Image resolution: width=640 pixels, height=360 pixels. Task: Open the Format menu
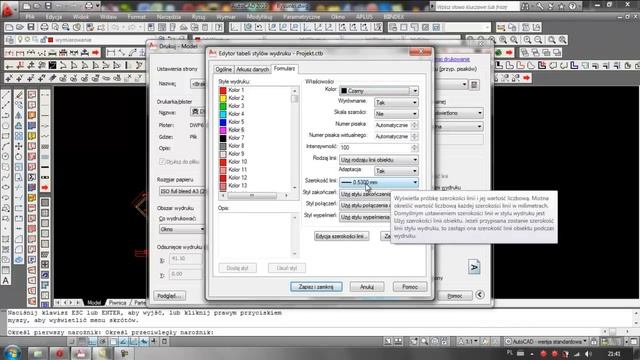pos(137,17)
